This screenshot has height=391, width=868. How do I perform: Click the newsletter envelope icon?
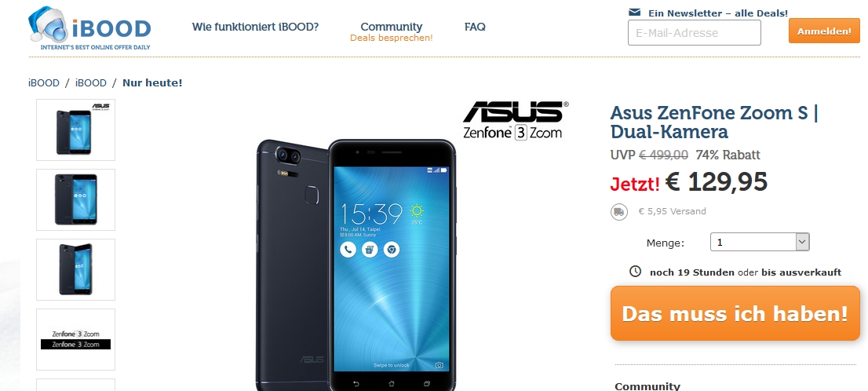click(x=635, y=13)
